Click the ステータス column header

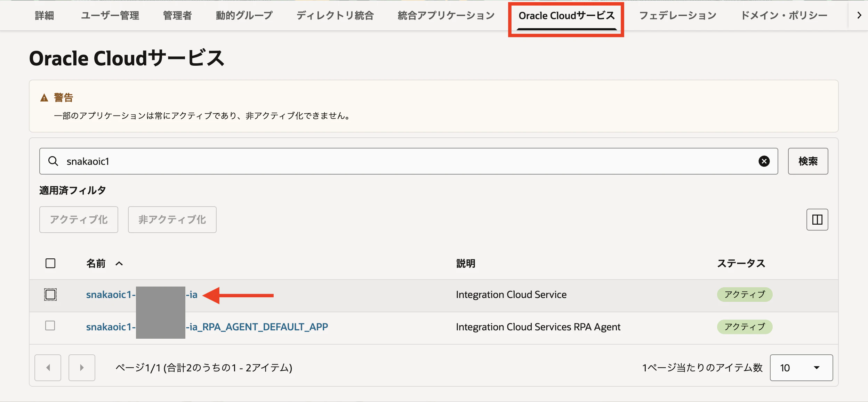(741, 264)
